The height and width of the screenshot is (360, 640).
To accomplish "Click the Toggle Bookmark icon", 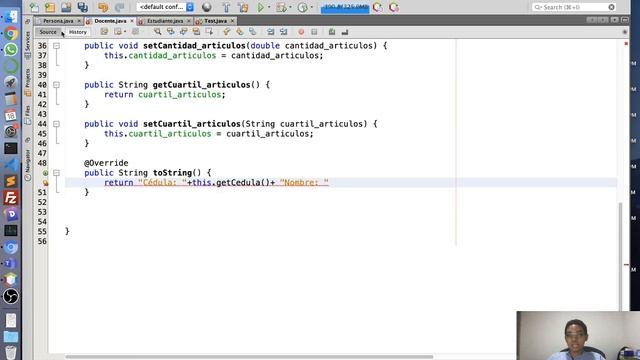I will (253, 32).
